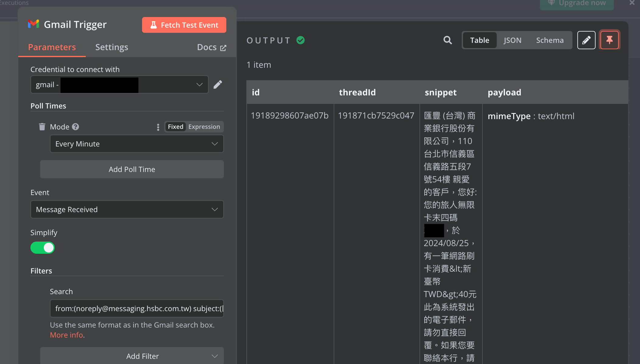Delete the Mode poll time via trash icon
Image resolution: width=640 pixels, height=364 pixels.
(x=42, y=126)
